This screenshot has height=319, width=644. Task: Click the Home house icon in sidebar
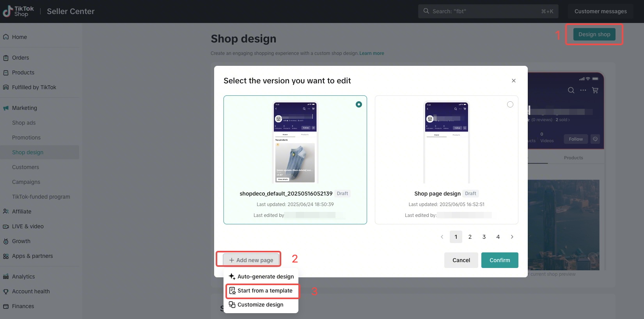coord(6,37)
